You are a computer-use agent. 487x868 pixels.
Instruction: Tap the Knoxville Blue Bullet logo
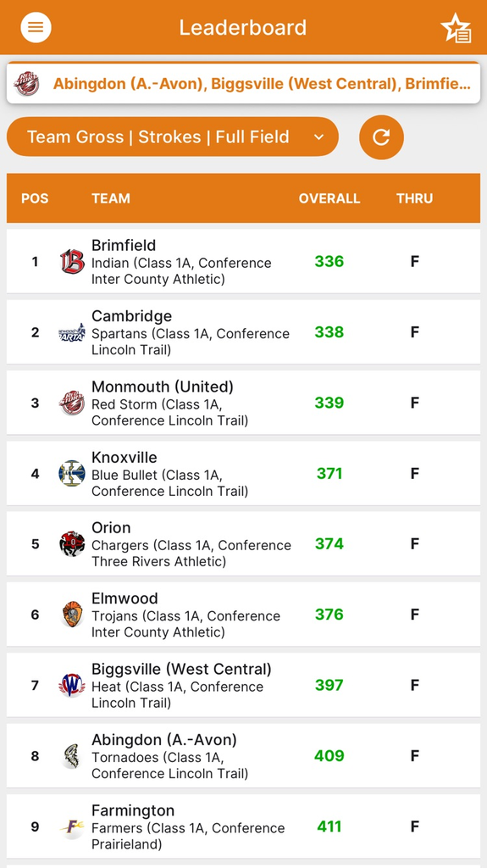click(x=72, y=473)
